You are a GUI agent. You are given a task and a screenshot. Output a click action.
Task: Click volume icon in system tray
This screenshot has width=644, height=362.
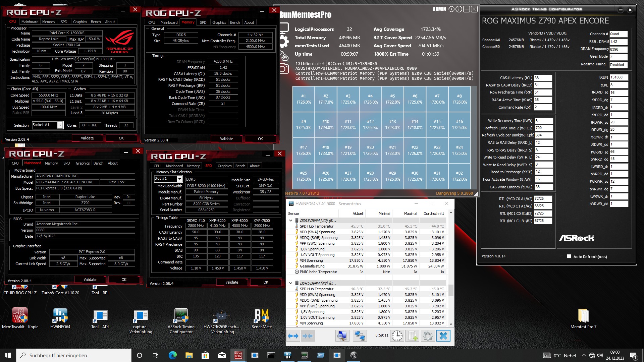coord(600,355)
